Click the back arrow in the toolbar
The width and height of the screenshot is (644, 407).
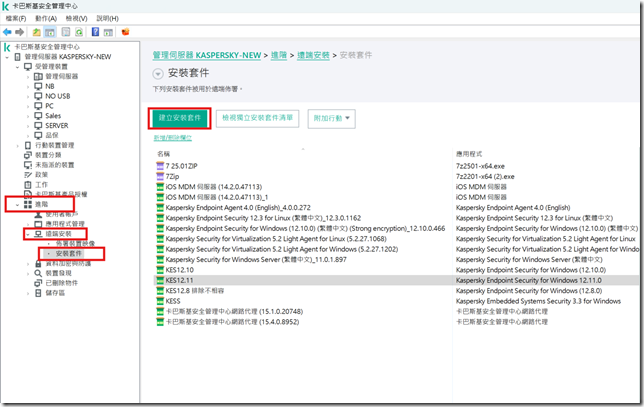tap(8, 31)
